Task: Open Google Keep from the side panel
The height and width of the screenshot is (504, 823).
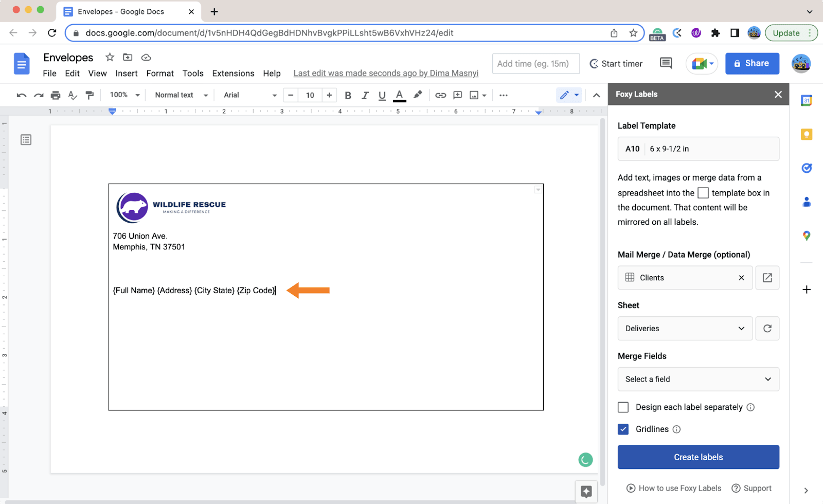Action: (806, 134)
